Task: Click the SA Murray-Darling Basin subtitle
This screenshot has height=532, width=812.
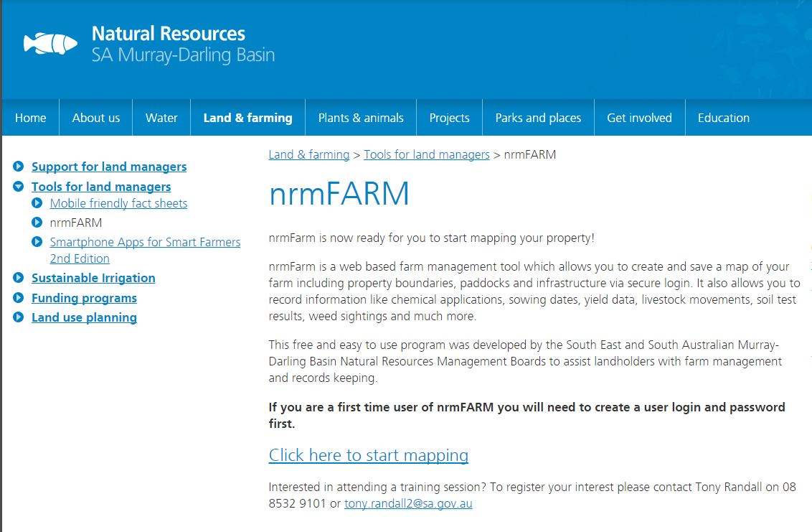Action: click(184, 55)
